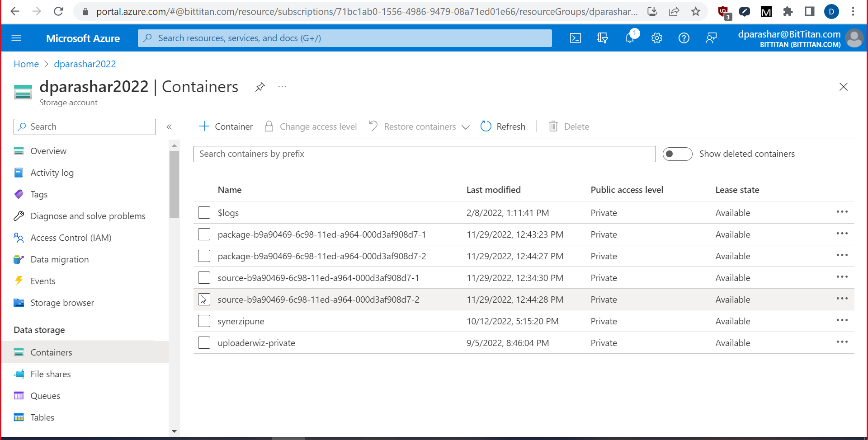Focus the resource menu Search field
This screenshot has width=868, height=440.
85,127
